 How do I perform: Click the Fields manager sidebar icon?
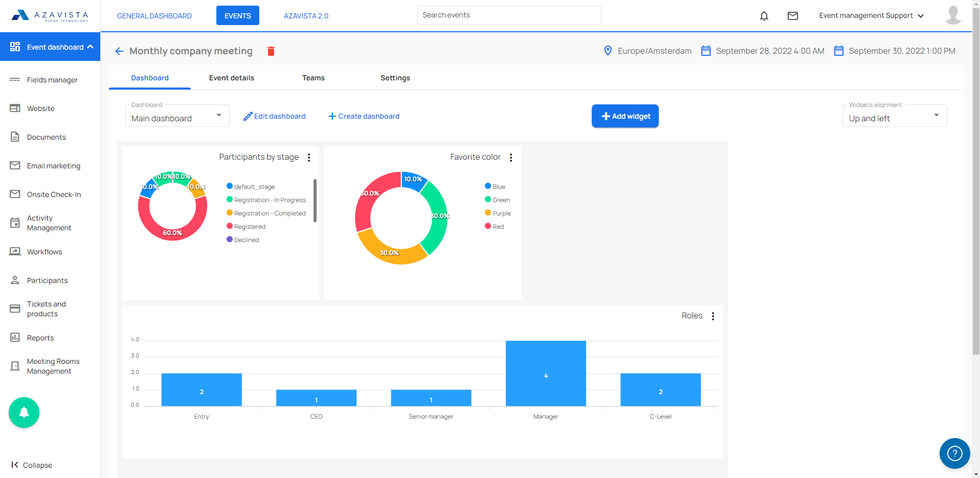15,80
